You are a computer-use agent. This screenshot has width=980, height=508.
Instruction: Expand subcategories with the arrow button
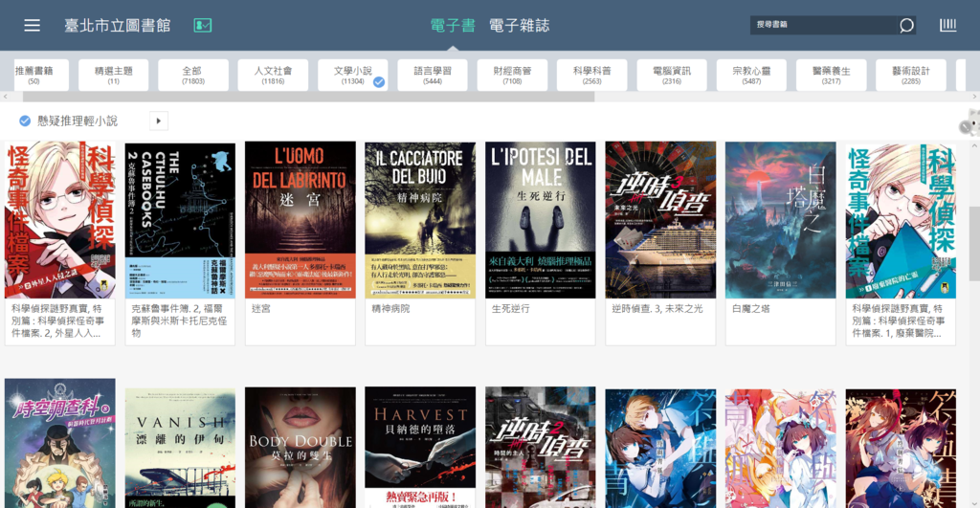(159, 121)
